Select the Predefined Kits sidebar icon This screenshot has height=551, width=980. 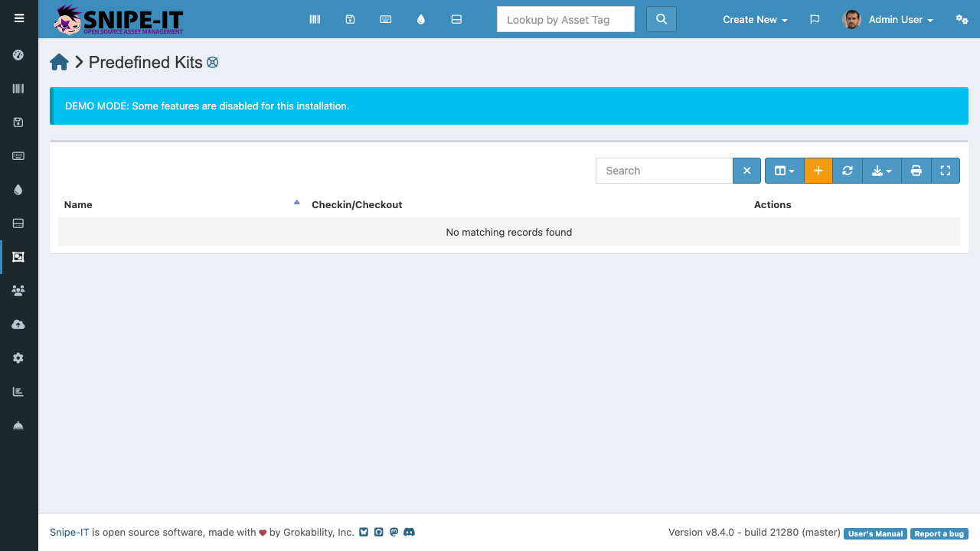[18, 257]
